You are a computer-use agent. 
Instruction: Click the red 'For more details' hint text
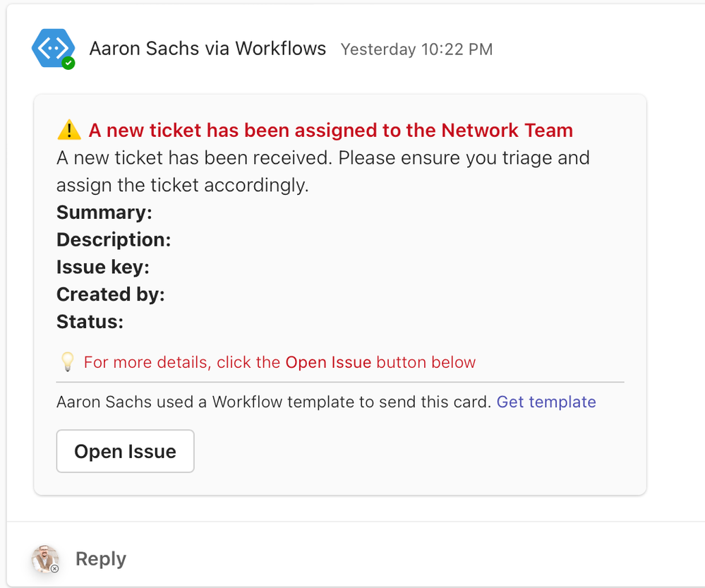pos(279,363)
